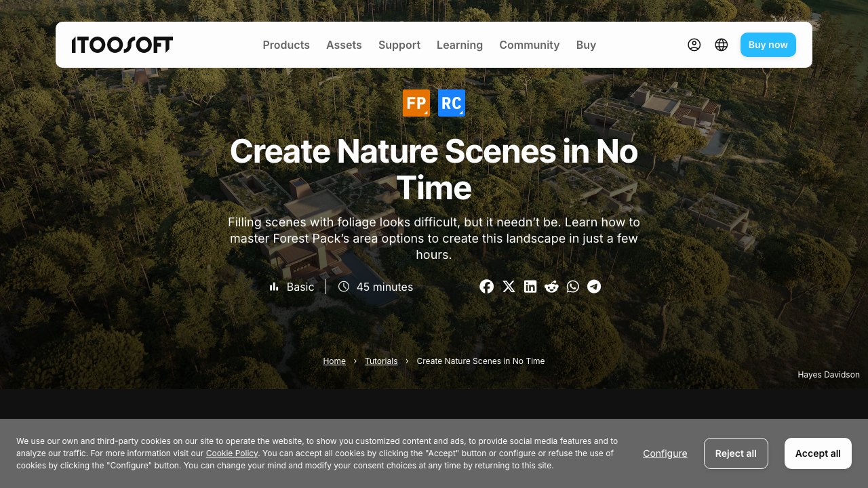Share on X (Twitter)
The height and width of the screenshot is (488, 868).
tap(509, 287)
